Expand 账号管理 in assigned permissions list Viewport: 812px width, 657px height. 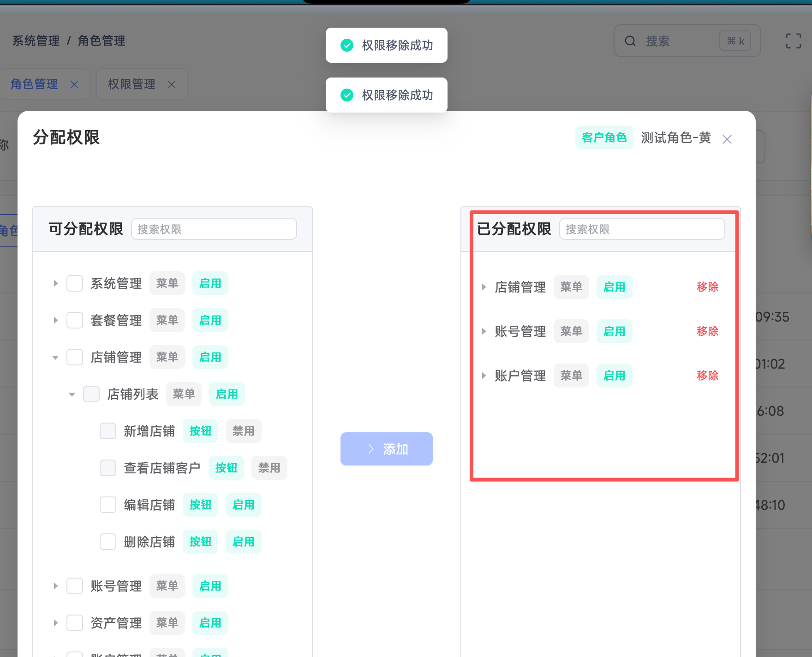coord(484,331)
